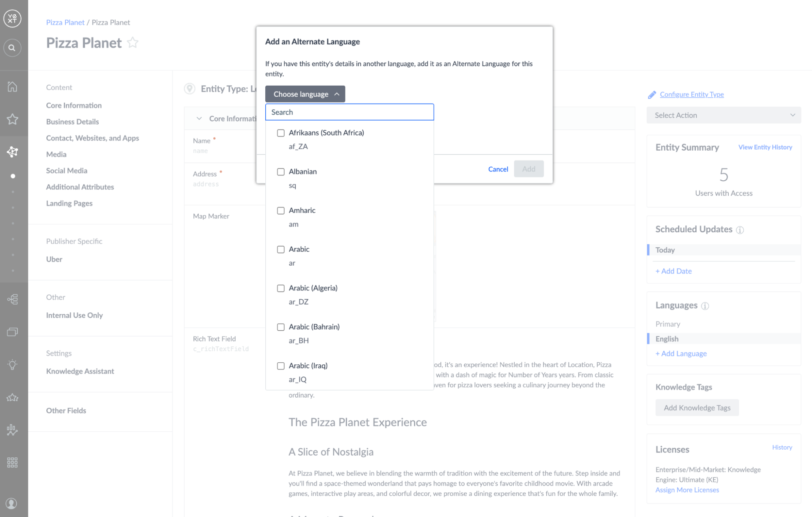Go to Pizza Planet breadcrumb link

click(65, 22)
